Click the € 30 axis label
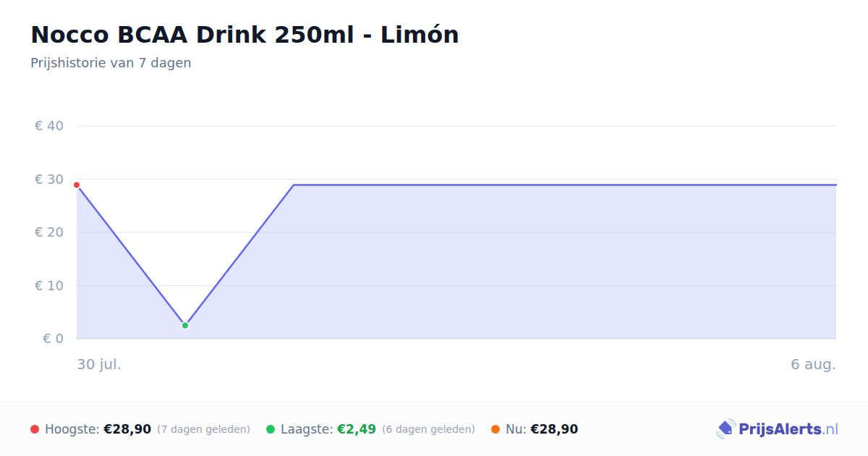The image size is (868, 456). pos(49,180)
